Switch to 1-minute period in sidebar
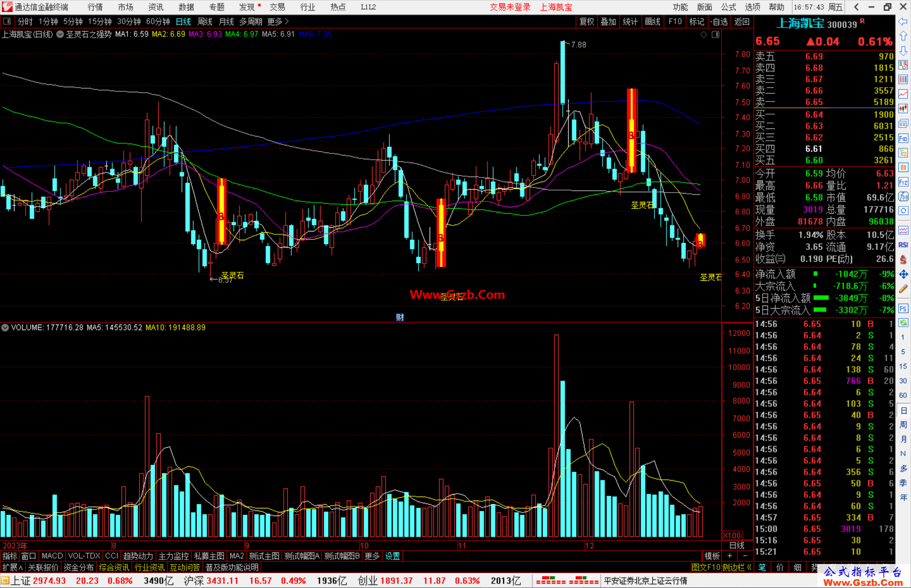The image size is (911, 588). coord(903,337)
